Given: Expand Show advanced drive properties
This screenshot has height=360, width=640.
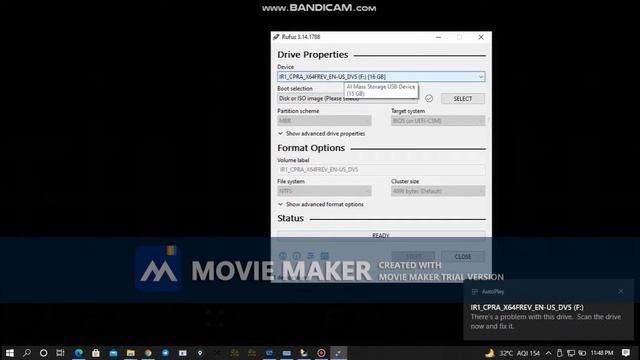Looking at the screenshot, I should [322, 133].
